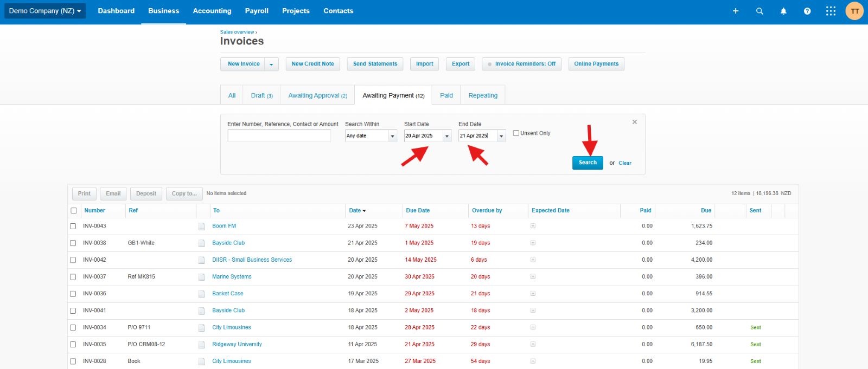Viewport: 868px width, 369px height.
Task: Open document icon for INV-0042 DIISR
Action: (x=201, y=260)
